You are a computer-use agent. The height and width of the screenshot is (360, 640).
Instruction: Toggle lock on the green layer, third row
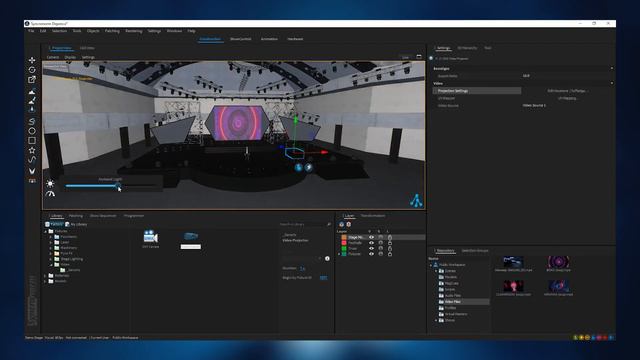(x=390, y=248)
